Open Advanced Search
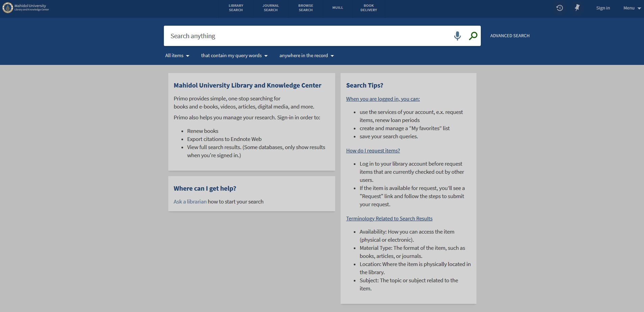Viewport: 644px width, 312px height. (x=510, y=36)
